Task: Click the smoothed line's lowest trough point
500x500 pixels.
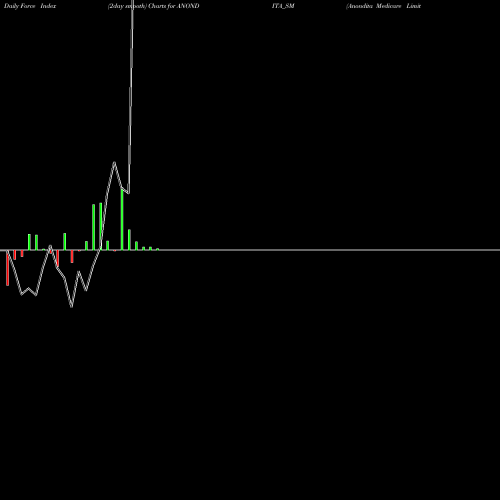Action: [72, 306]
